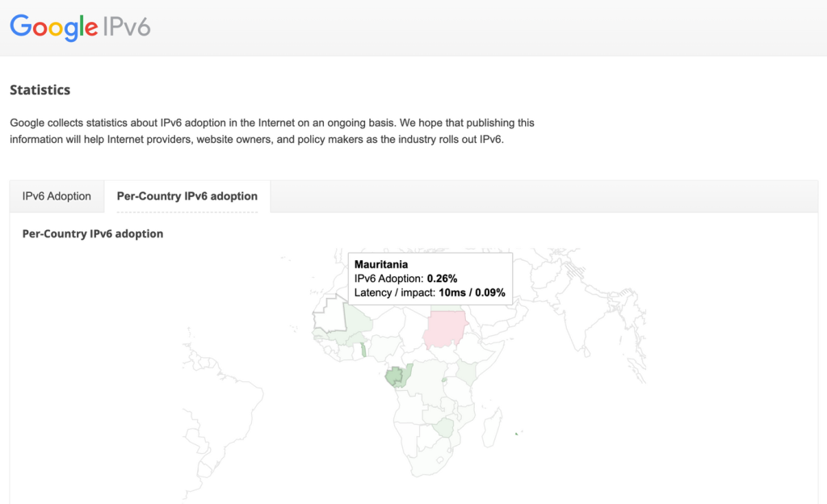The height and width of the screenshot is (504, 827).
Task: Click the small green Mauritius island dot
Action: (x=515, y=434)
